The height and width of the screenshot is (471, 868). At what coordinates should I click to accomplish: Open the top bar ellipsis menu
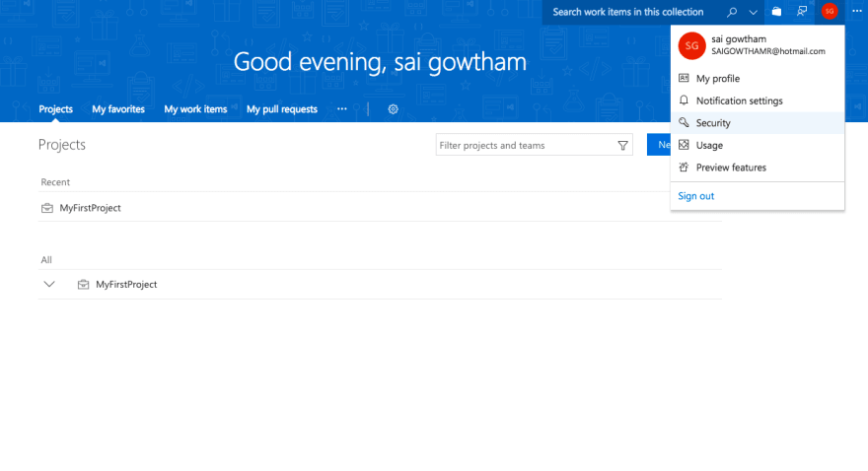click(857, 11)
